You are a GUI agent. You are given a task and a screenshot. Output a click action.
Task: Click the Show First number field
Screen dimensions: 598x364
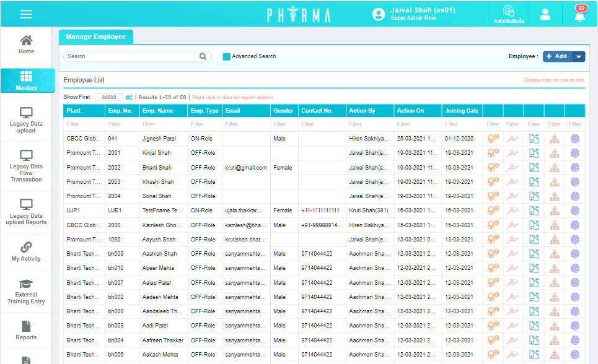109,97
